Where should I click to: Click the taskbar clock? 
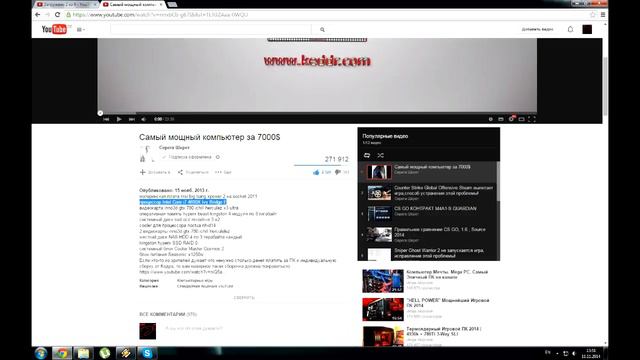591,353
